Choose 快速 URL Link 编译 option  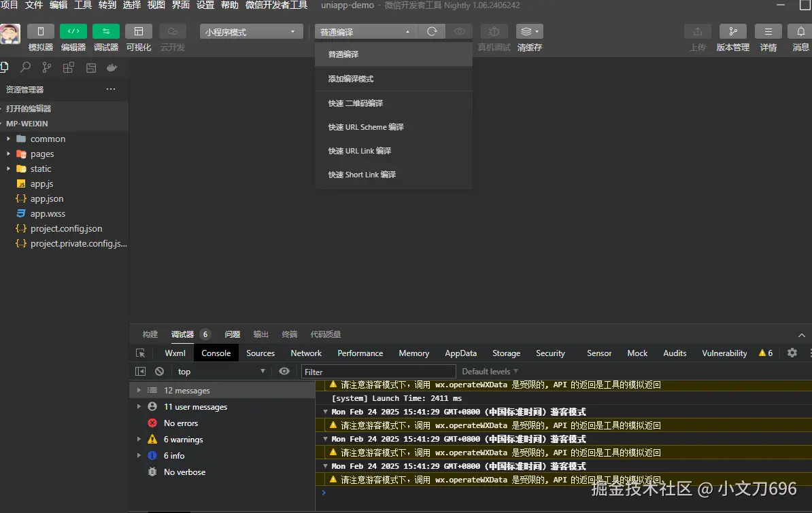click(x=394, y=151)
